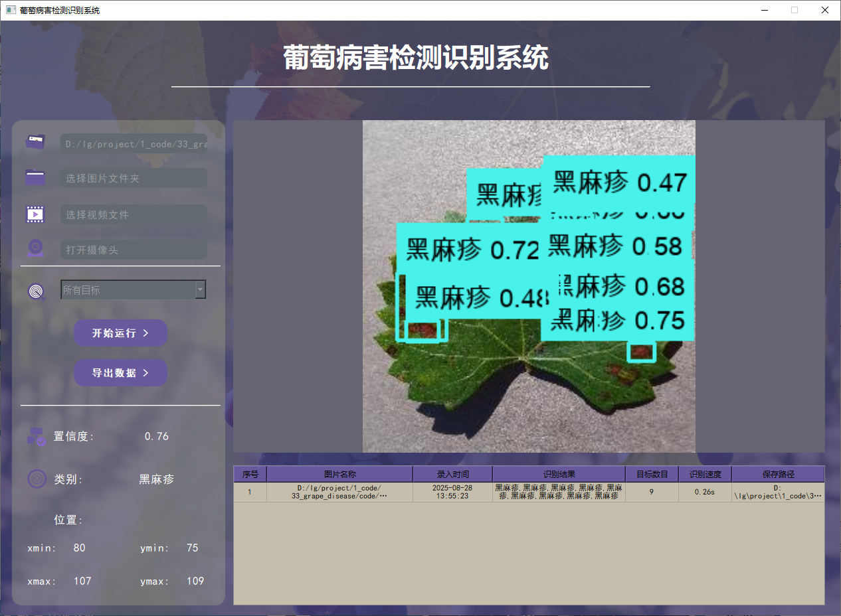Click the 保存路径 column header
Image resolution: width=841 pixels, height=616 pixels.
click(x=778, y=474)
